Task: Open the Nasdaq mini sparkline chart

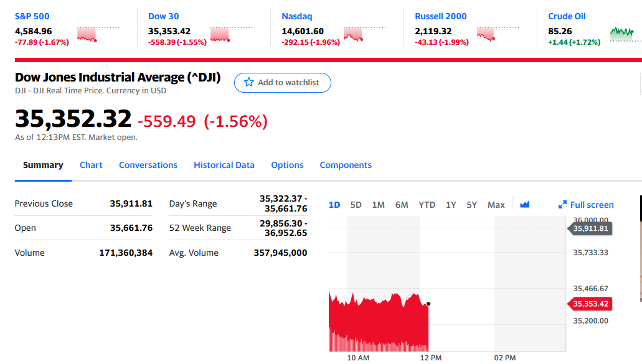Action: point(364,34)
